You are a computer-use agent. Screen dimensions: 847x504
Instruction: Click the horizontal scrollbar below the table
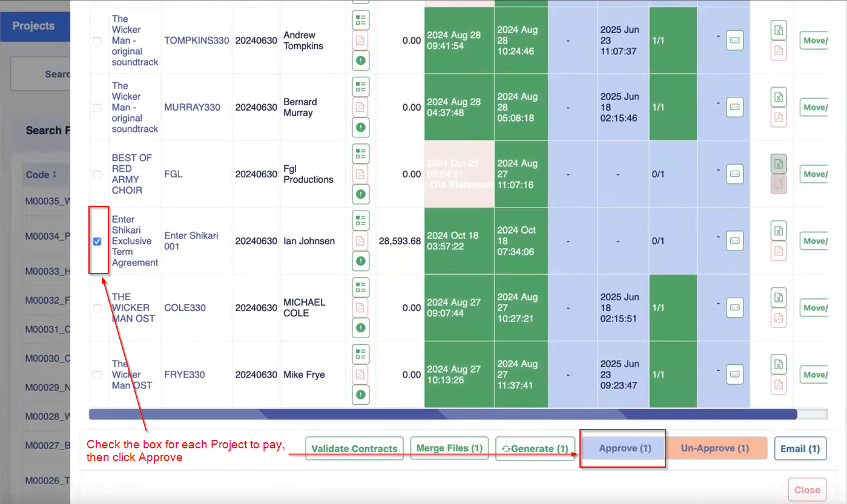(442, 414)
